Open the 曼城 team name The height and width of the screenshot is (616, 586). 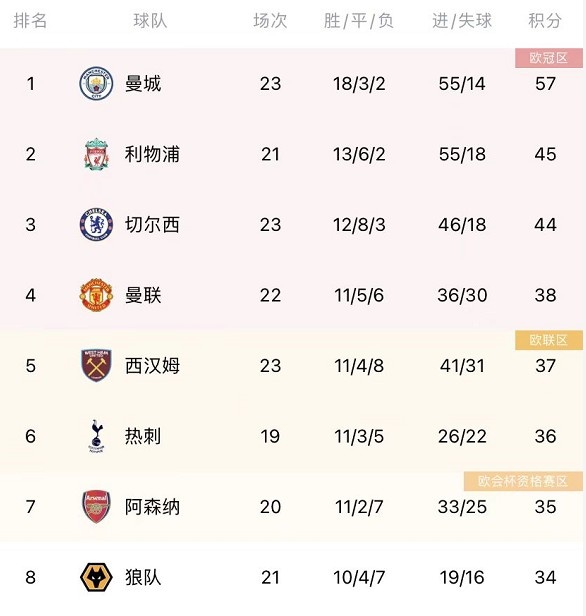click(x=143, y=83)
